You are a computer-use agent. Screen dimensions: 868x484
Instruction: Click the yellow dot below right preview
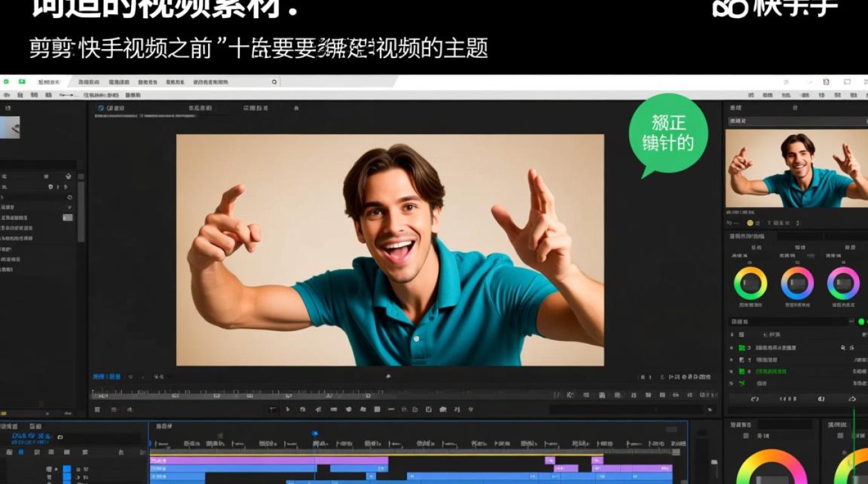tap(750, 223)
